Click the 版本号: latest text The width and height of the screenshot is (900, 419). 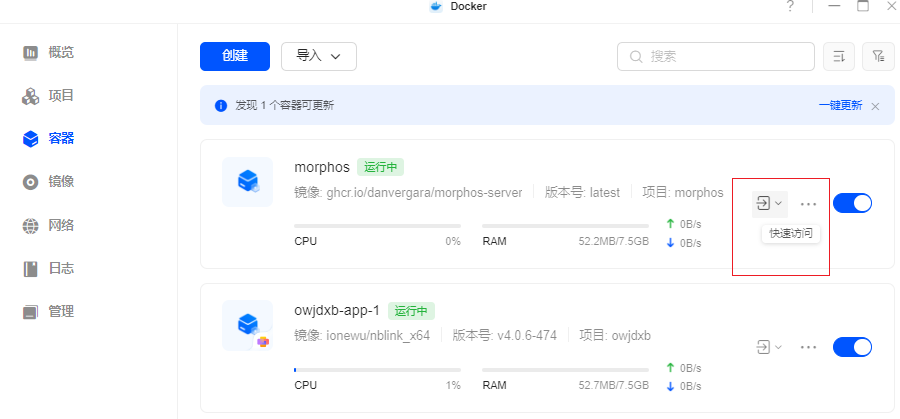click(x=582, y=193)
